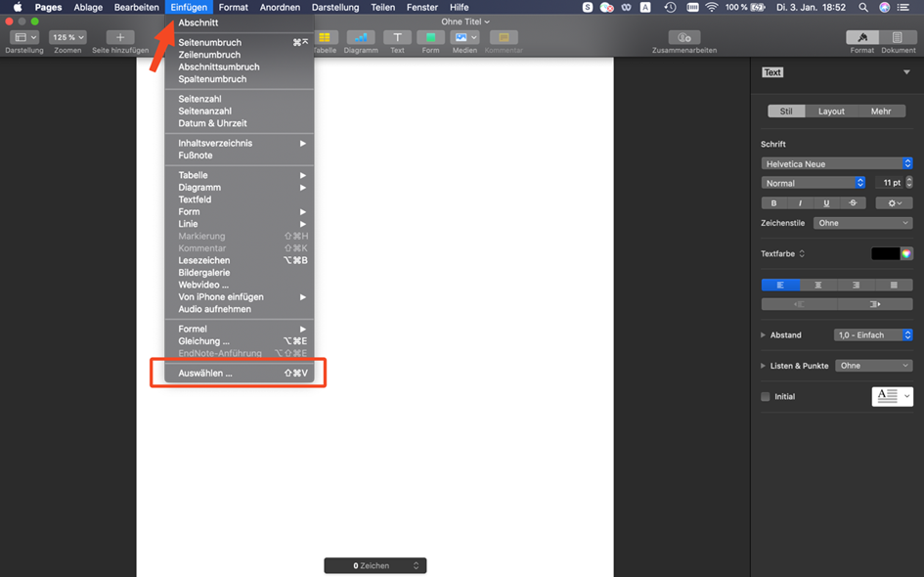Open the Helvetica Neue font dropdown
The width and height of the screenshot is (924, 577).
point(837,164)
